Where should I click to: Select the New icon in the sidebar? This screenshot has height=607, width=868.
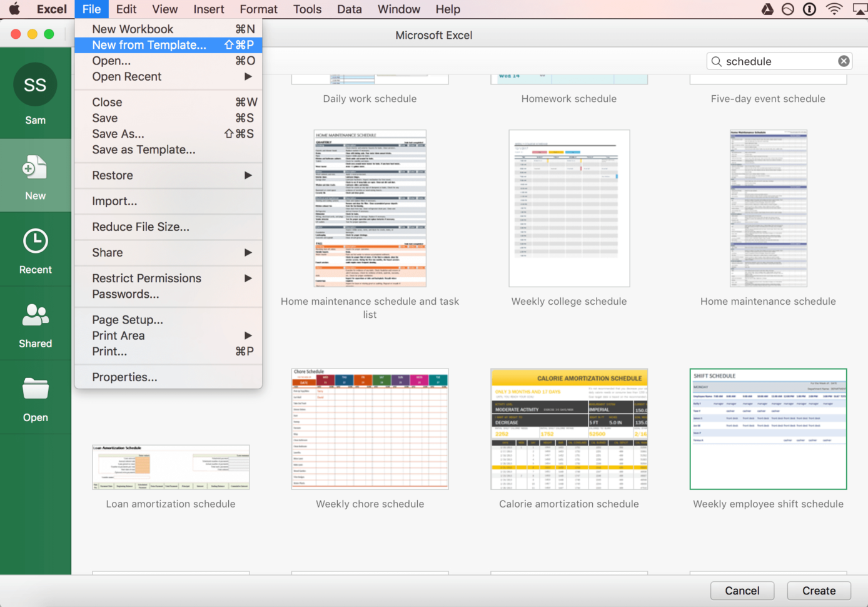click(35, 175)
